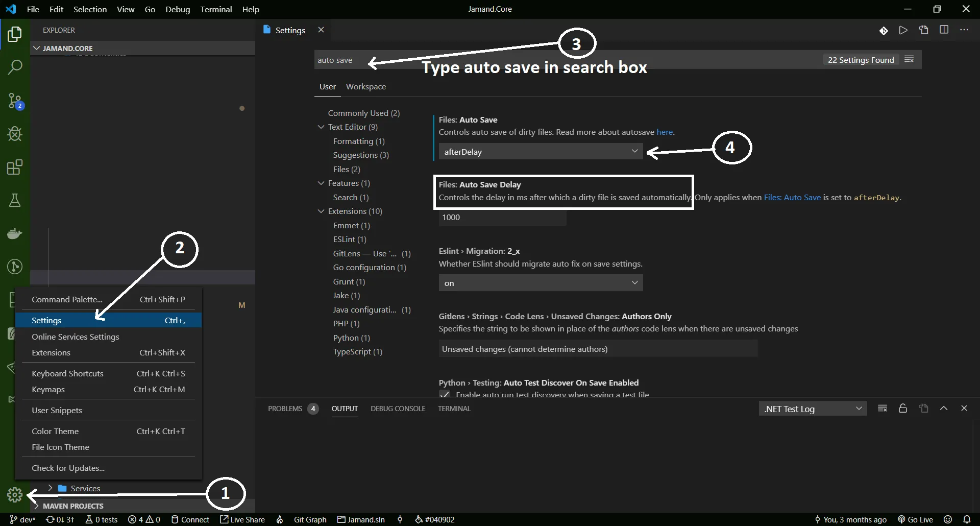This screenshot has height=526, width=980.
Task: Open the Selection menu
Action: pos(90,9)
